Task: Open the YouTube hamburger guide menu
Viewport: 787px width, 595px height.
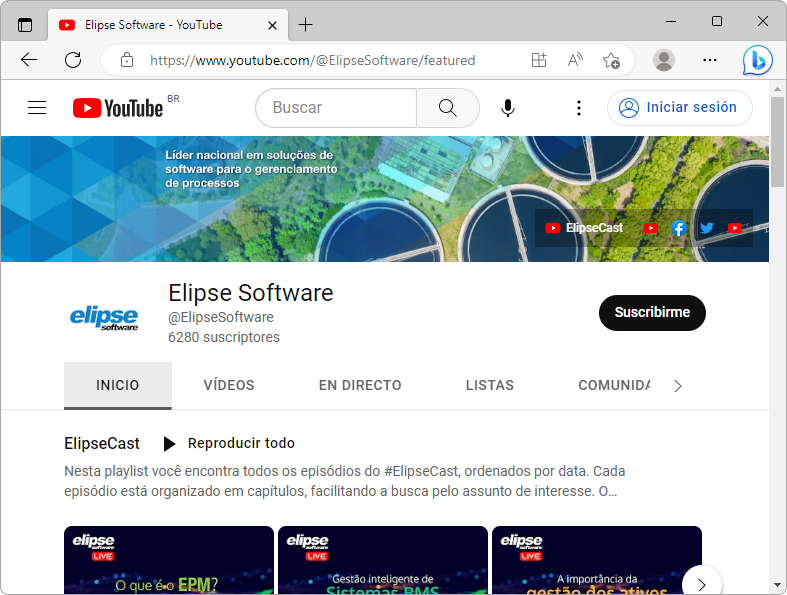Action: 37,108
